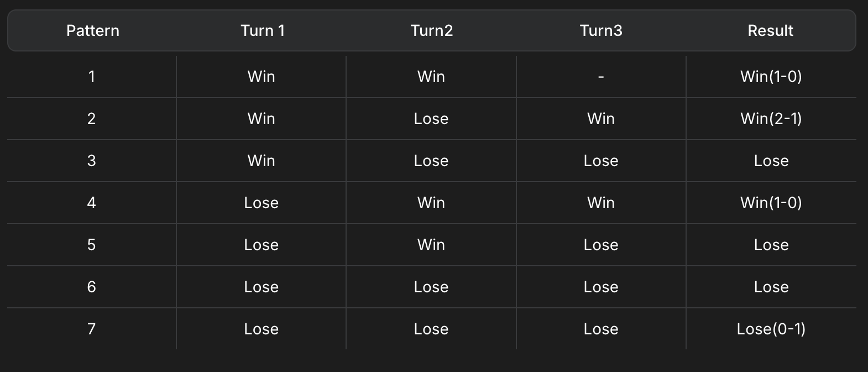
Task: Select the Turn3 column header
Action: click(601, 30)
